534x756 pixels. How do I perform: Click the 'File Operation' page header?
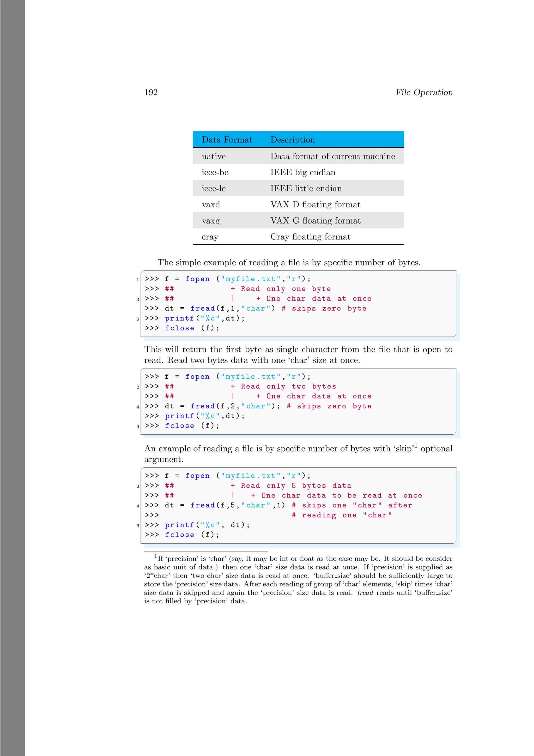(424, 93)
